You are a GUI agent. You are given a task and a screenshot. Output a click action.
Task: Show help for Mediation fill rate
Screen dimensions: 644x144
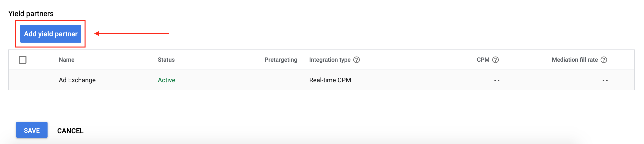click(x=604, y=60)
